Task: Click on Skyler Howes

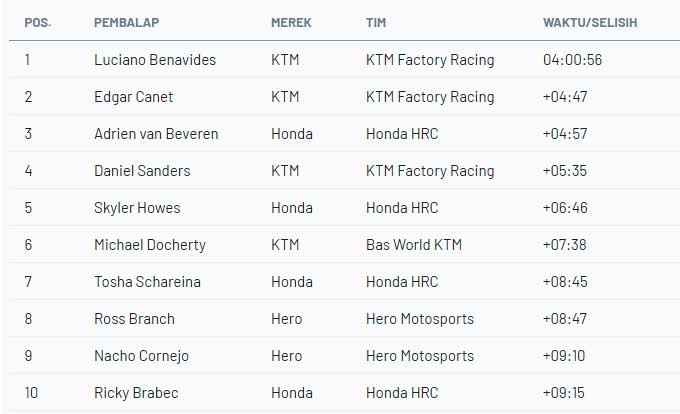Action: (133, 208)
